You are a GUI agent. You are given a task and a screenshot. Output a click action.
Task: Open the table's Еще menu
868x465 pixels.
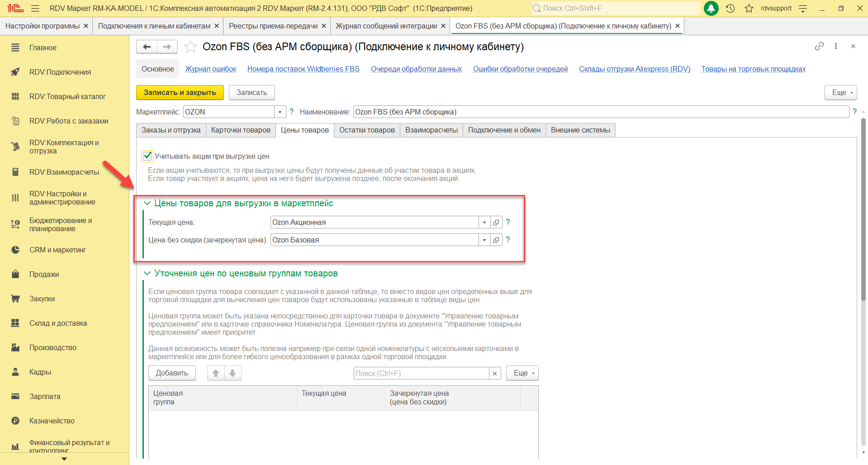pyautogui.click(x=522, y=373)
